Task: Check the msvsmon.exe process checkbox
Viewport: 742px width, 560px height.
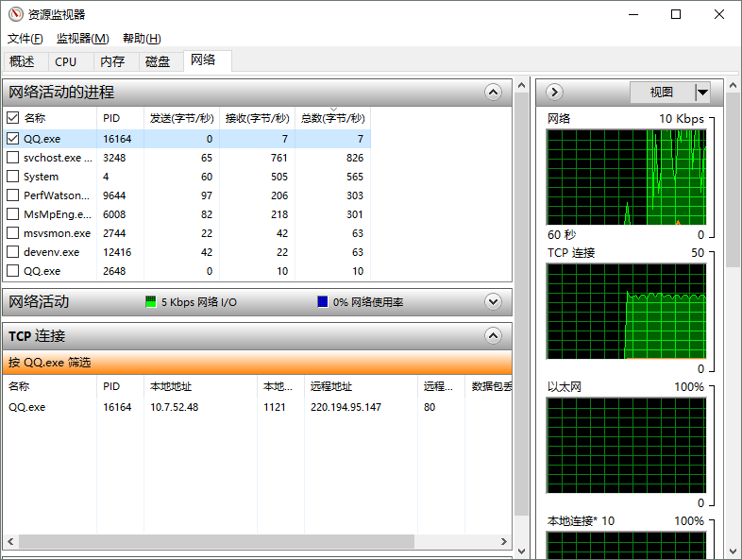Action: 13,233
